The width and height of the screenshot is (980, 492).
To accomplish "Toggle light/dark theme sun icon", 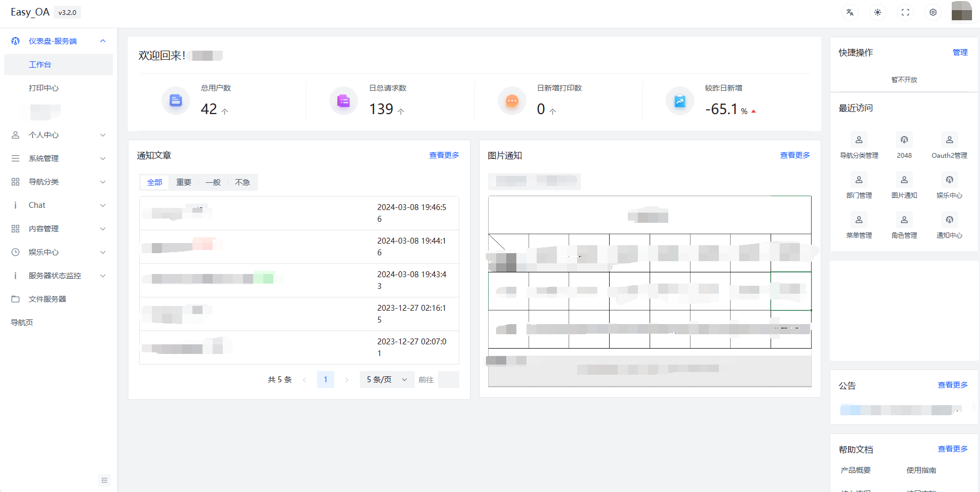I will [878, 12].
